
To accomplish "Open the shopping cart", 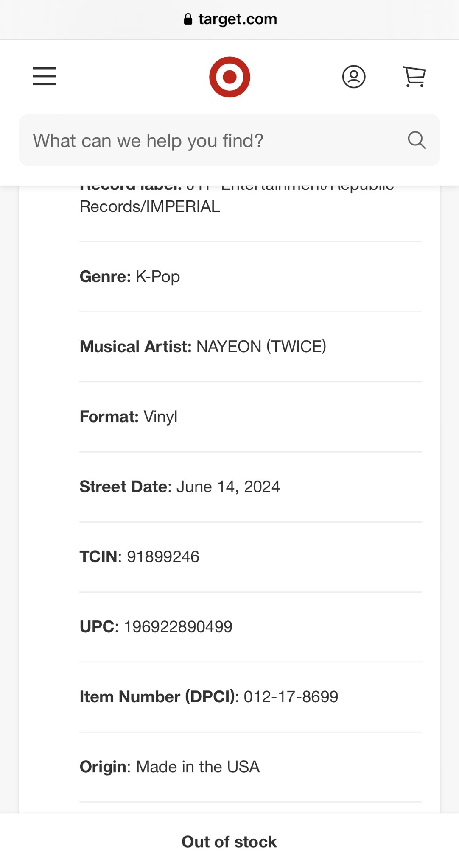I will pyautogui.click(x=414, y=77).
